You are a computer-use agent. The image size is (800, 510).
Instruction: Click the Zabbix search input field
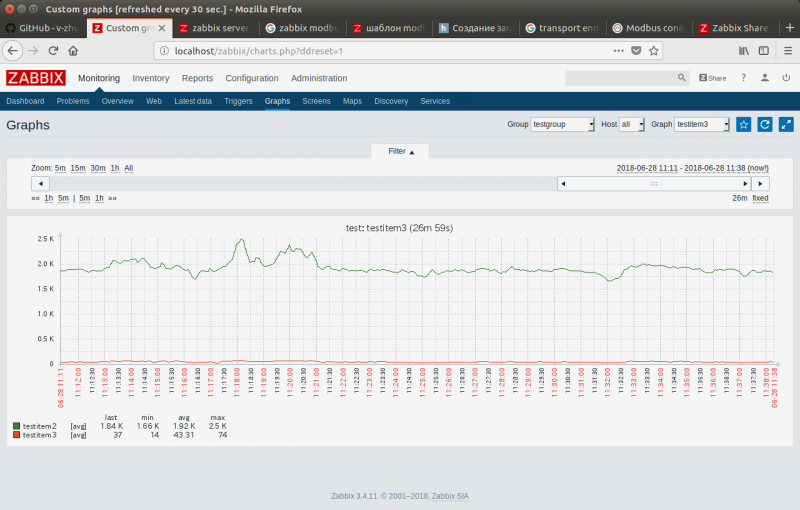(x=620, y=77)
